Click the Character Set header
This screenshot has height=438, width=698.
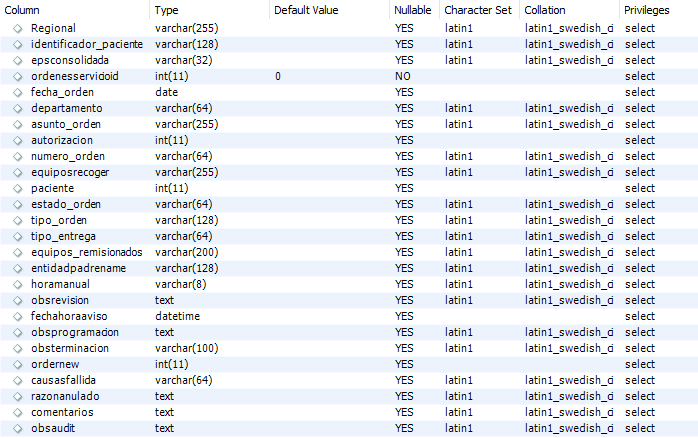pos(479,10)
